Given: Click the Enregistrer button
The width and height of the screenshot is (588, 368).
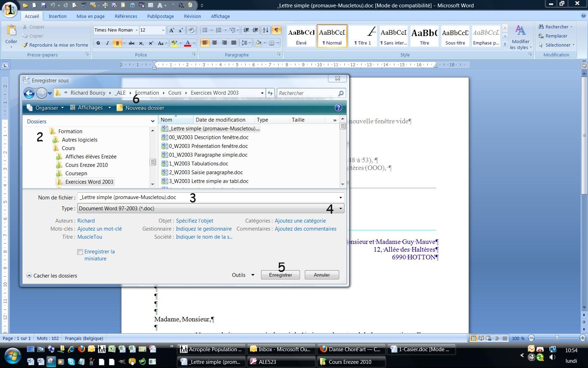Looking at the screenshot, I should click(280, 275).
